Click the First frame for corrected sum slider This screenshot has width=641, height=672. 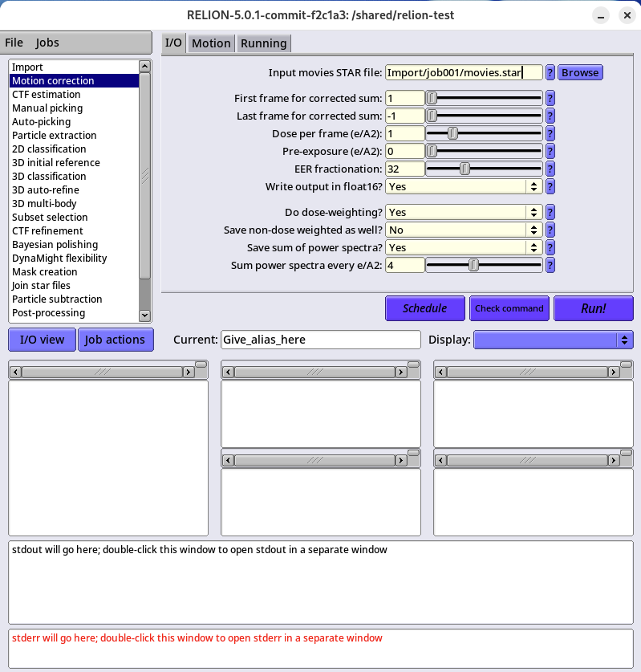pyautogui.click(x=484, y=98)
